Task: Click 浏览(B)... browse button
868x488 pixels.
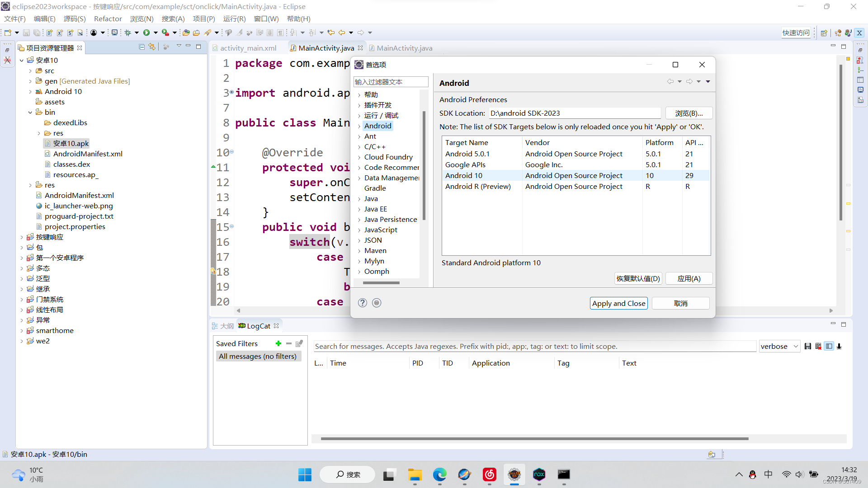Action: tap(689, 113)
